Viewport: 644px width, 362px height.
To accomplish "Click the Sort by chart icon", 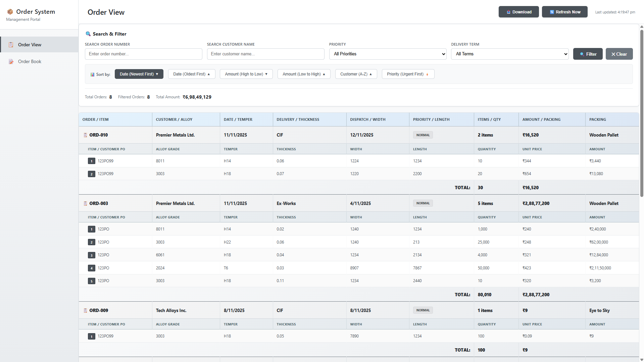I will (x=92, y=74).
